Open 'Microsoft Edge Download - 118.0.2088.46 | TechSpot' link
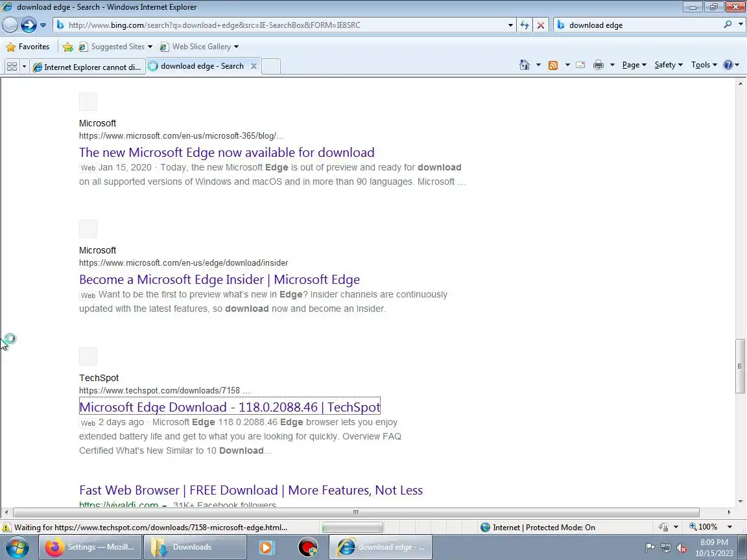The image size is (747, 560). [230, 407]
